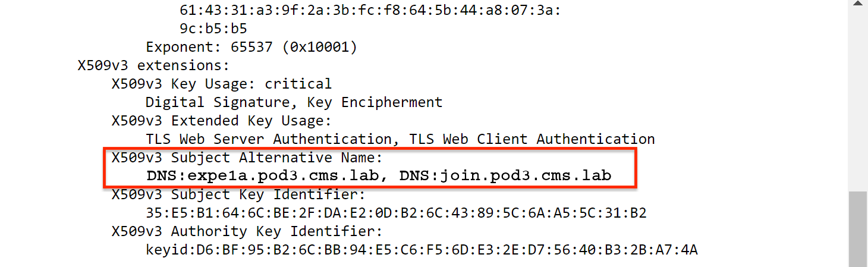
Task: Click the Exponent: 65537 line
Action: (x=251, y=47)
